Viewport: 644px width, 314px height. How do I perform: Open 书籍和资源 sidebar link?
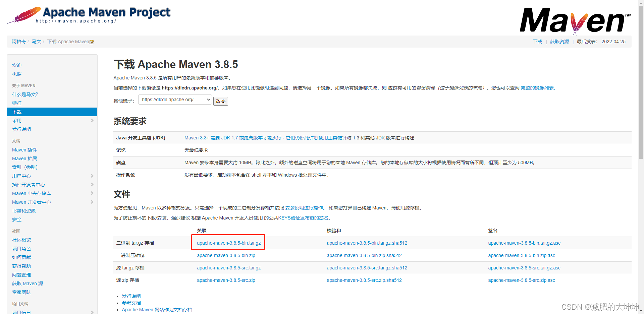coord(24,211)
